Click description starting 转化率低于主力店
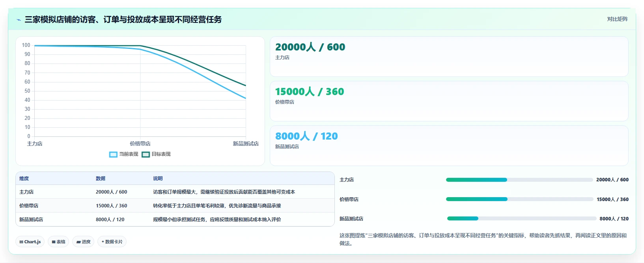Image resolution: width=644 pixels, height=263 pixels. (217, 206)
